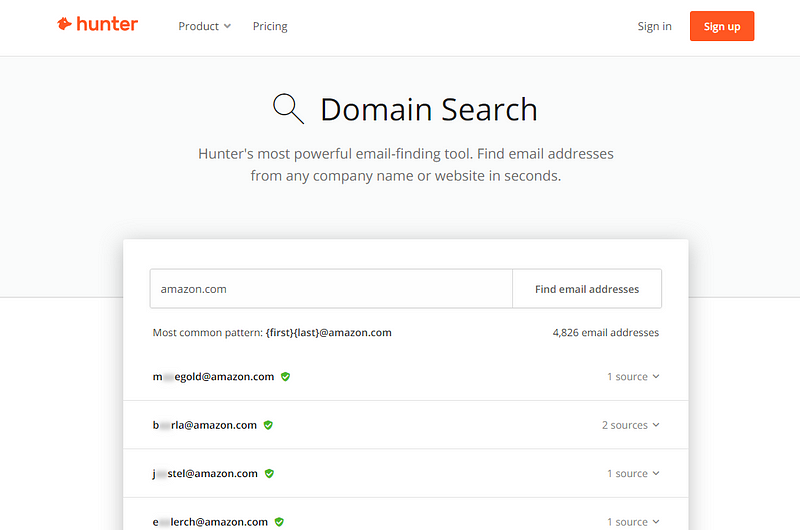800x530 pixels.
Task: Click the Hunter logo icon
Action: click(x=65, y=25)
